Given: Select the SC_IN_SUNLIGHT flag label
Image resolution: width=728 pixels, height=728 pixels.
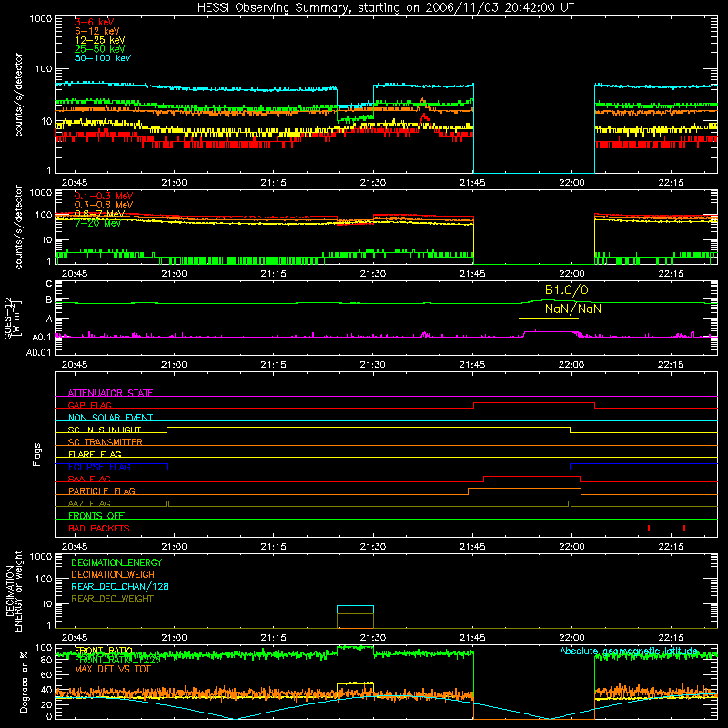Looking at the screenshot, I should [105, 430].
